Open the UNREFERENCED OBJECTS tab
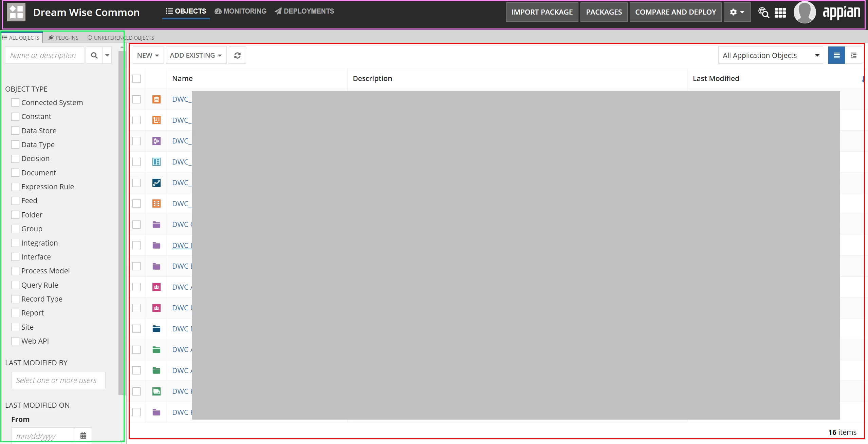The image size is (868, 444). pyautogui.click(x=121, y=38)
